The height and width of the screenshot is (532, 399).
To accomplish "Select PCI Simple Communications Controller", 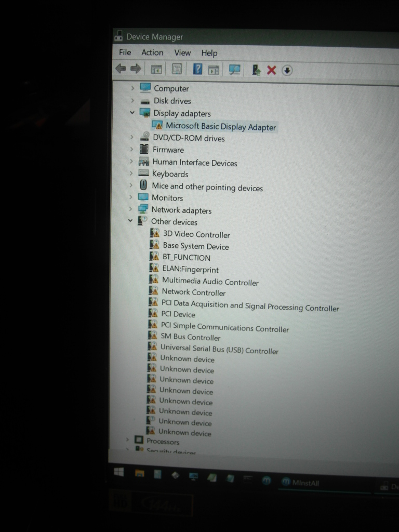I will coord(224,327).
